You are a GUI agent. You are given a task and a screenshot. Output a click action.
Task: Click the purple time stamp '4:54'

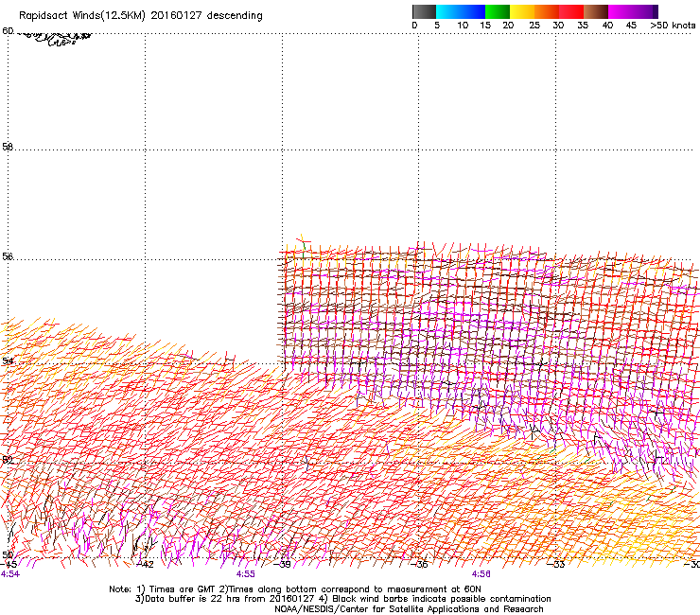[10, 574]
